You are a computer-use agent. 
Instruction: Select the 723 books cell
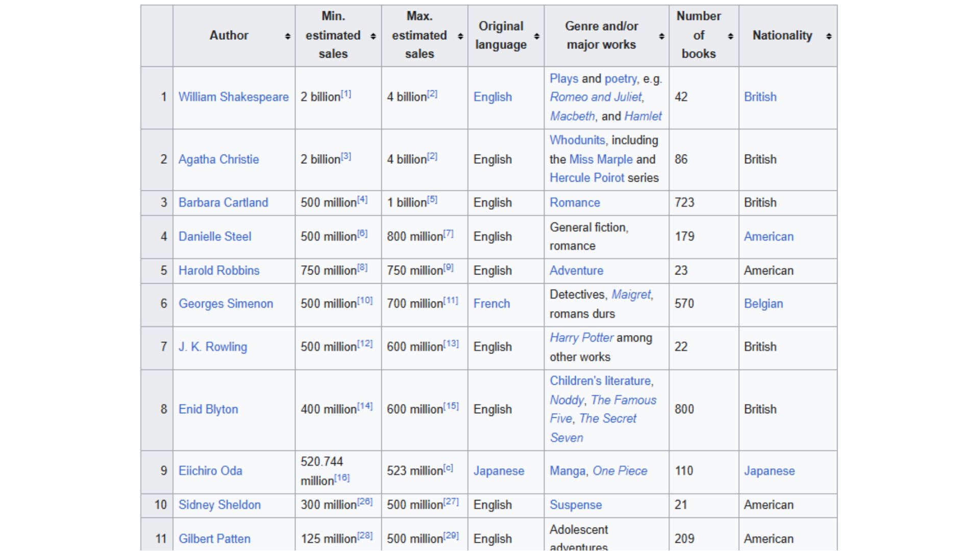704,203
